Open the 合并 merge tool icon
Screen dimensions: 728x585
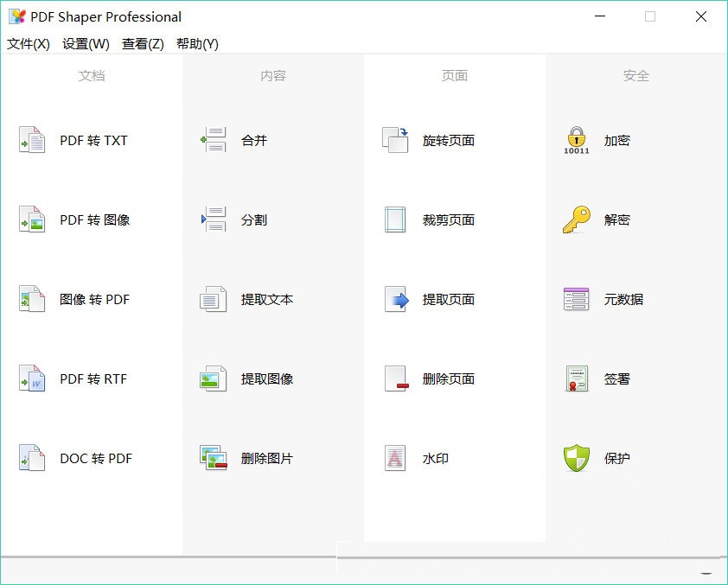point(213,140)
